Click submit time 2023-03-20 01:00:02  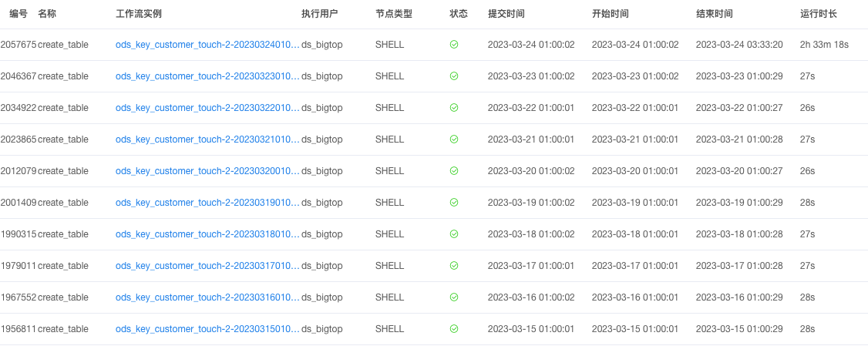click(x=531, y=171)
